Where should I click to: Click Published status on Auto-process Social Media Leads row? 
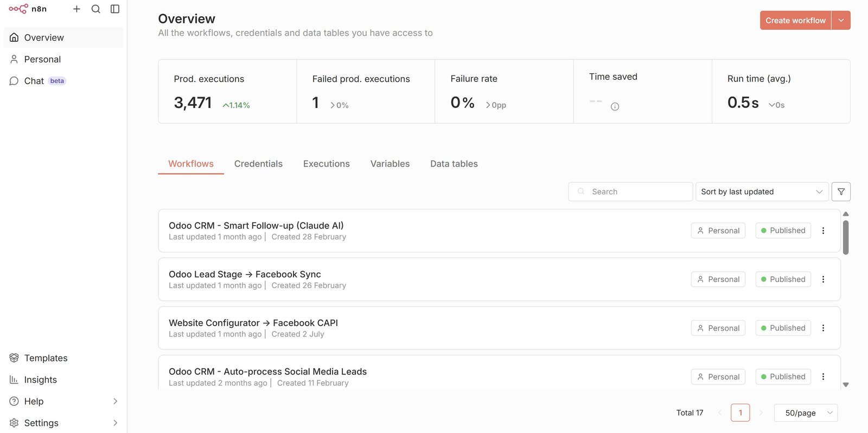783,377
